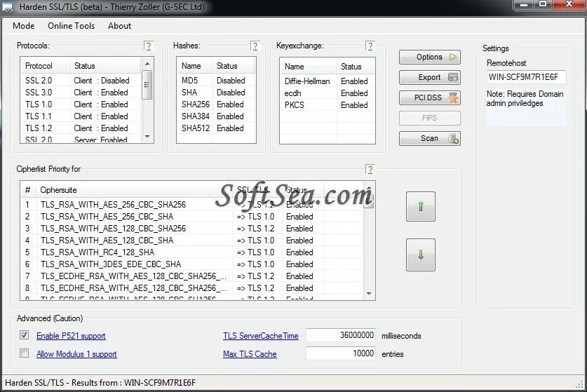Image resolution: width=587 pixels, height=392 pixels.
Task: Click the Keyexchange help question mark icon
Action: pos(370,46)
